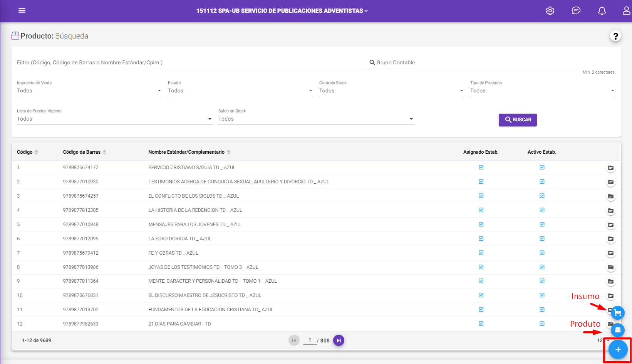This screenshot has height=364, width=632.
Task: Open the chat messages icon
Action: [x=576, y=10]
